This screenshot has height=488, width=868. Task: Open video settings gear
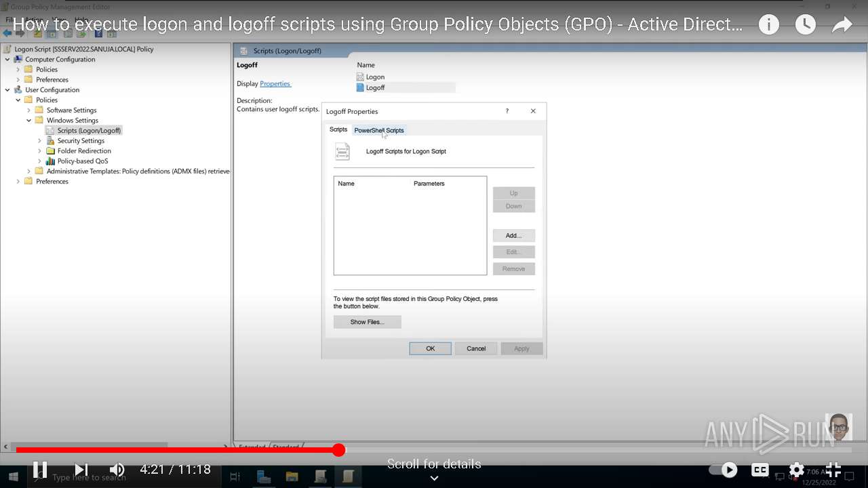(797, 470)
